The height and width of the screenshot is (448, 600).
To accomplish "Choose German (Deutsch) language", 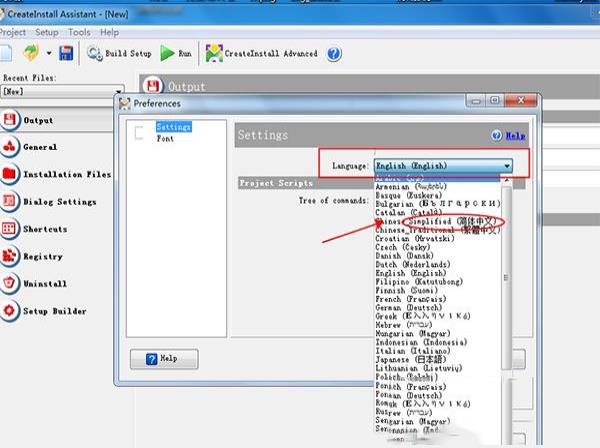I will pos(409,308).
